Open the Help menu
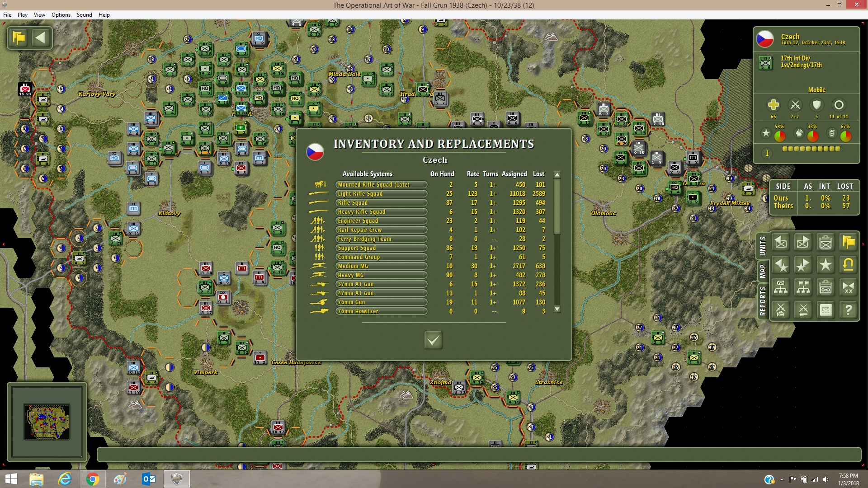This screenshot has height=488, width=868. (104, 15)
